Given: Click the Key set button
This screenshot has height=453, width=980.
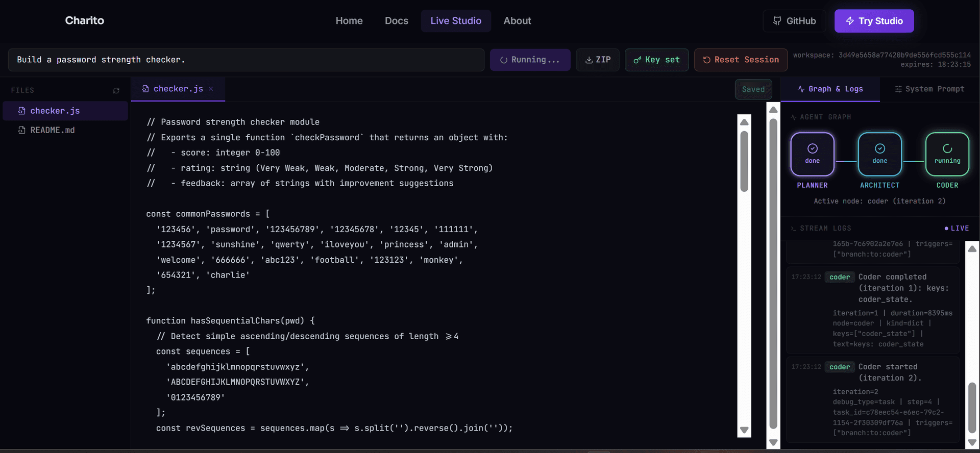Looking at the screenshot, I should point(656,60).
